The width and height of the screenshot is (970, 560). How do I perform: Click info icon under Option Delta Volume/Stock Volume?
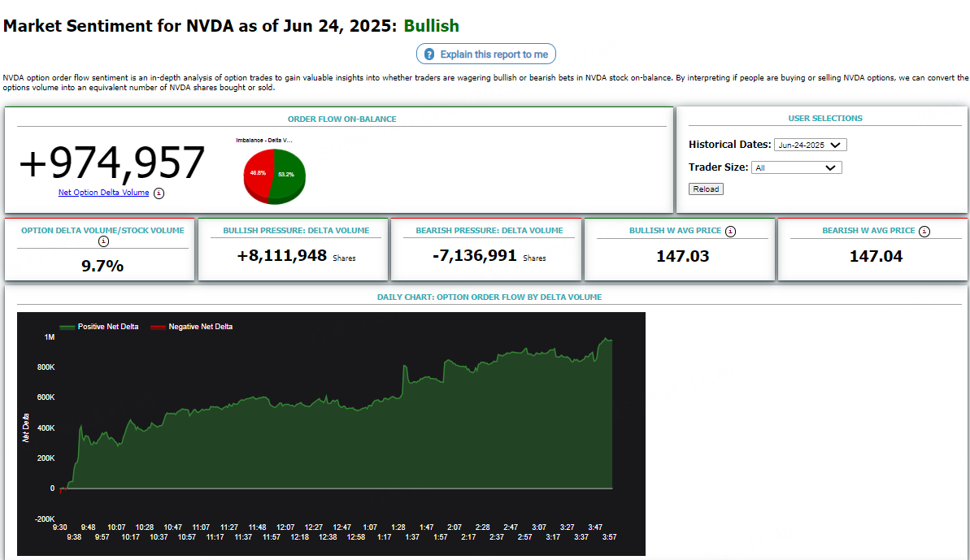[103, 241]
